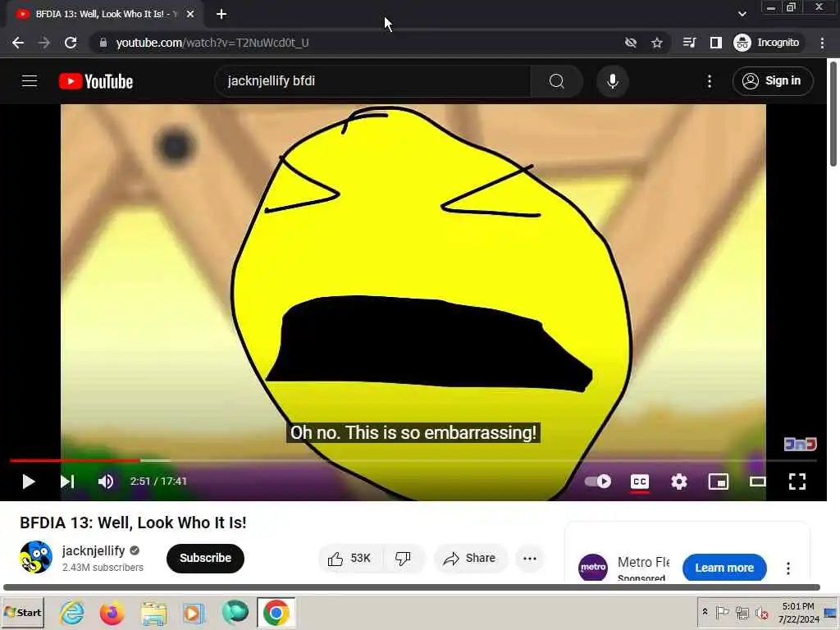Open the Metro ad options menu

tap(788, 568)
